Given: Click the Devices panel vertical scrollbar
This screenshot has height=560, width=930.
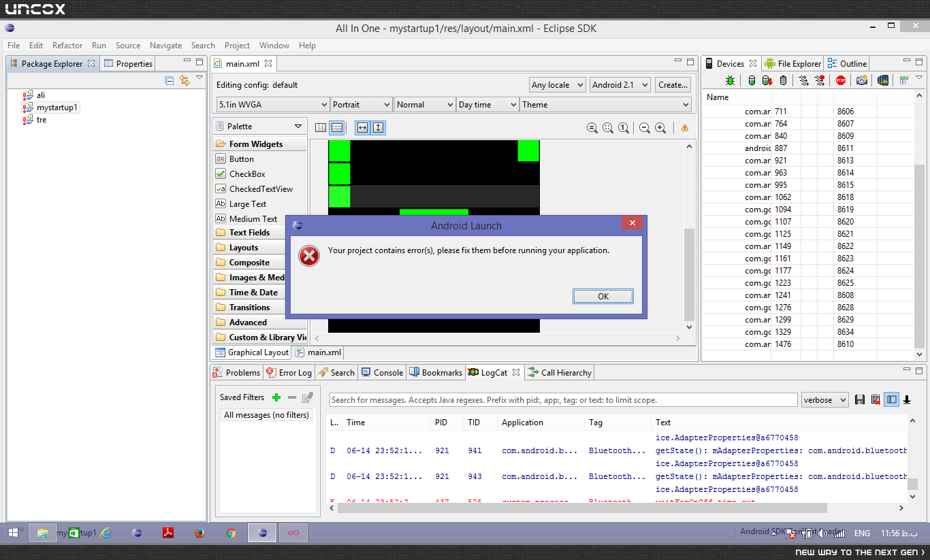Looking at the screenshot, I should pos(920,255).
